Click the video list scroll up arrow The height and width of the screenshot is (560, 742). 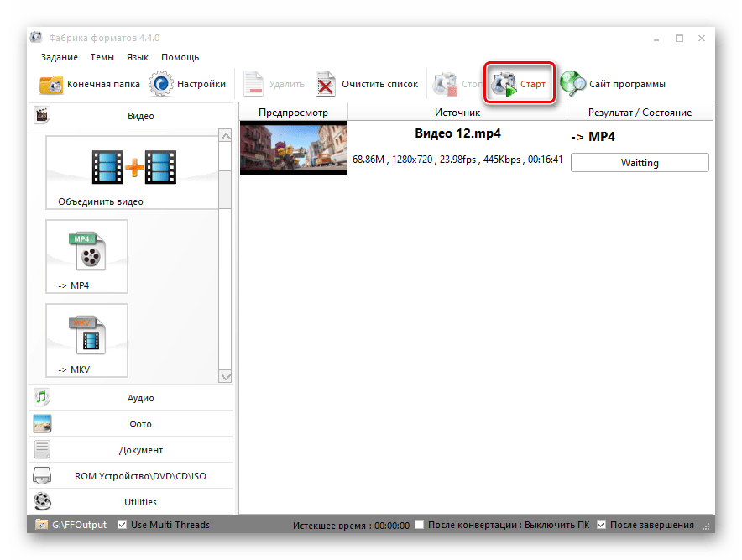coord(226,136)
